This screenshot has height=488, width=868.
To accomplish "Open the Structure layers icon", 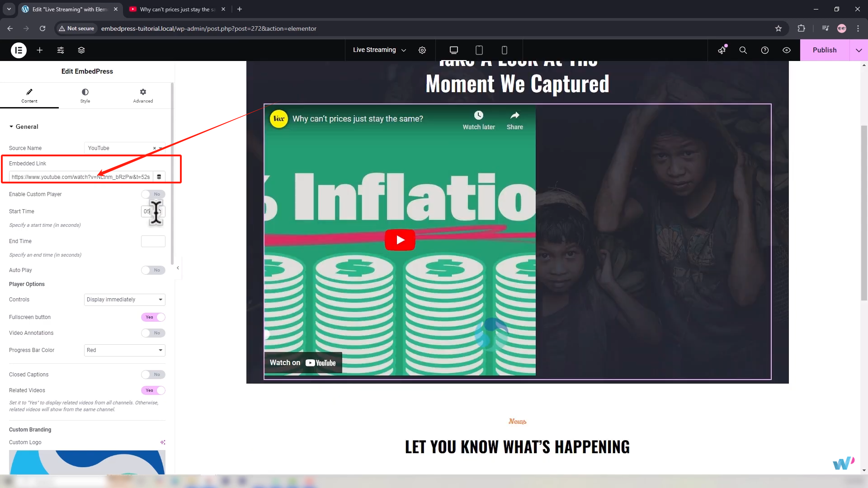I will pyautogui.click(x=81, y=50).
